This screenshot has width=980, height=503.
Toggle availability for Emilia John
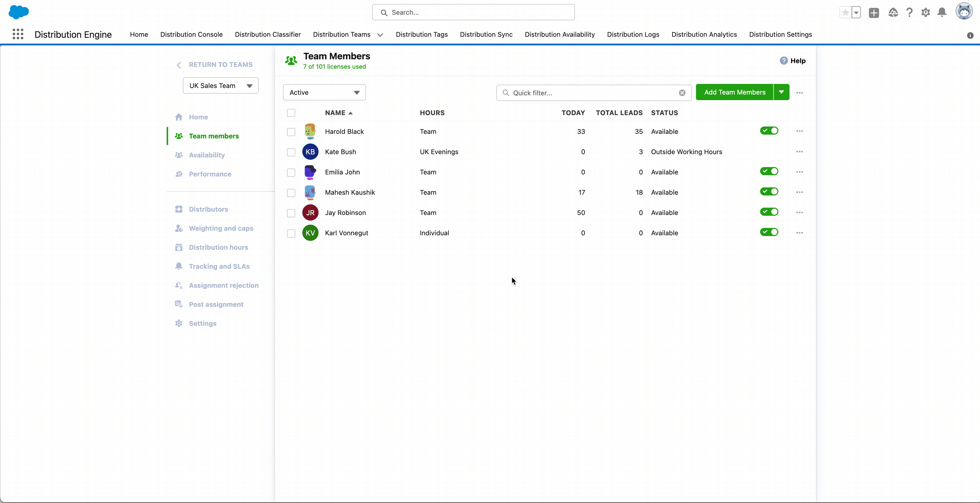coord(769,171)
